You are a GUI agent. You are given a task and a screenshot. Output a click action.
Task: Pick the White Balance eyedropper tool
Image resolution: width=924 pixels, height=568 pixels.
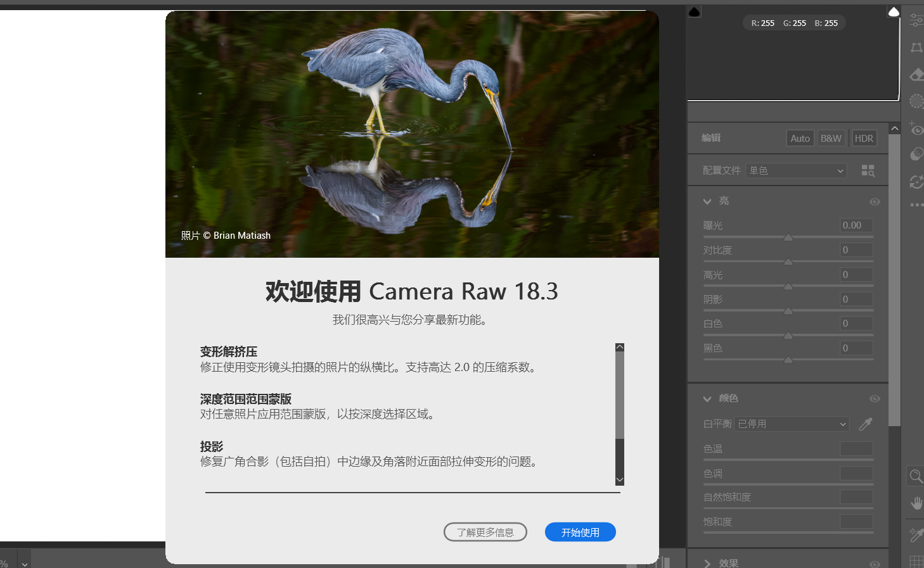[866, 424]
